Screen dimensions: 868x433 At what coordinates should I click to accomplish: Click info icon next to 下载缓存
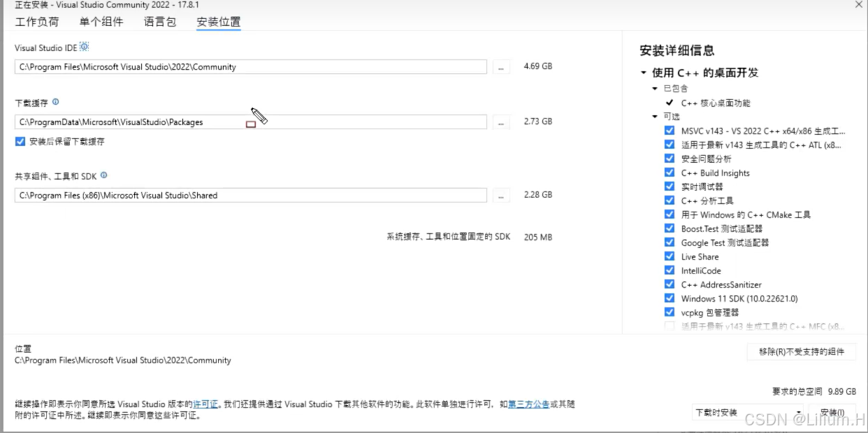pos(56,102)
